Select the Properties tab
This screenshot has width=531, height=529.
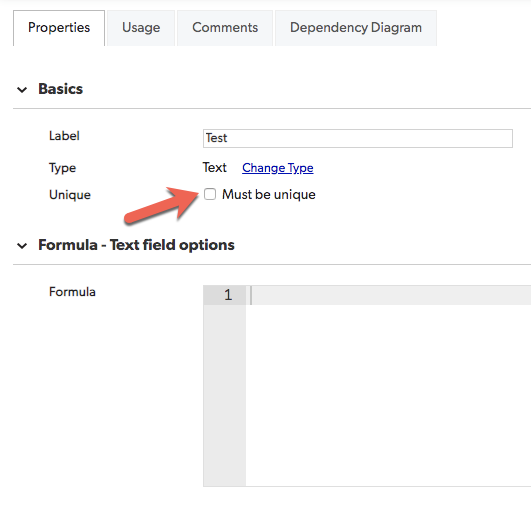[59, 28]
